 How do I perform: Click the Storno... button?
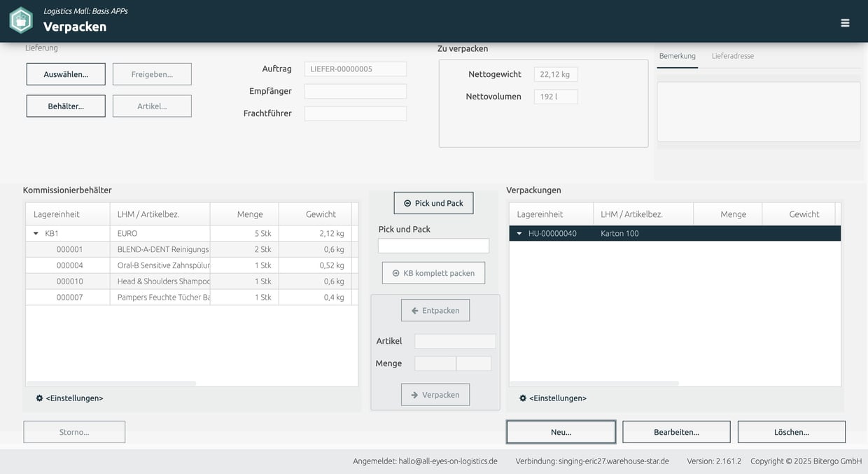click(x=74, y=432)
